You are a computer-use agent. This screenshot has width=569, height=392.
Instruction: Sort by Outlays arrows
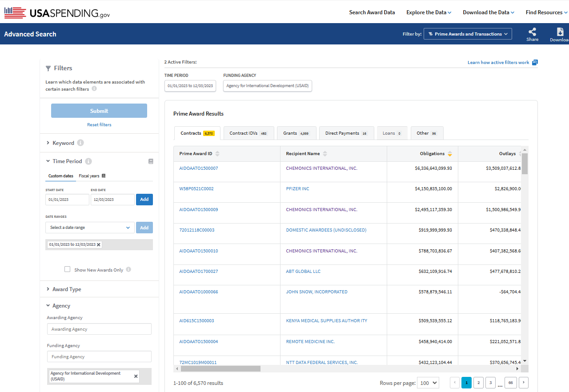(x=520, y=154)
